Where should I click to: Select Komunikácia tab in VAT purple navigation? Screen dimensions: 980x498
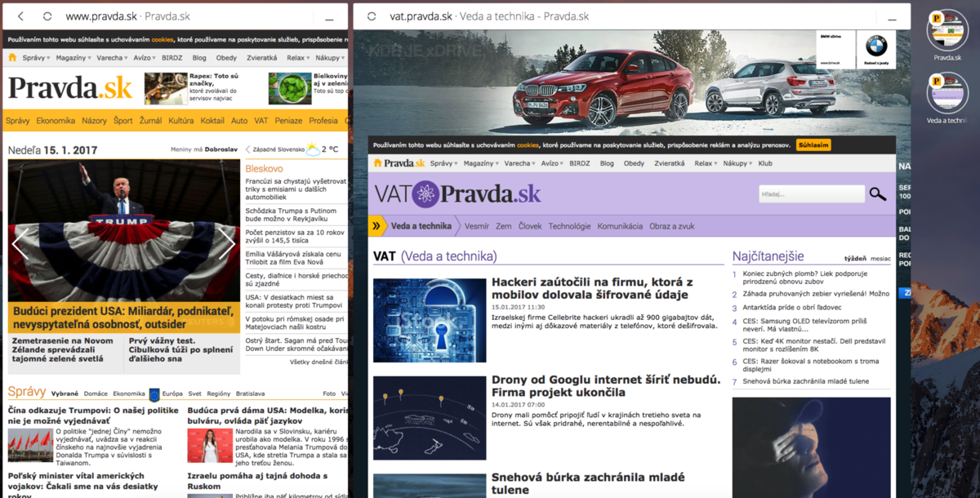click(x=620, y=226)
